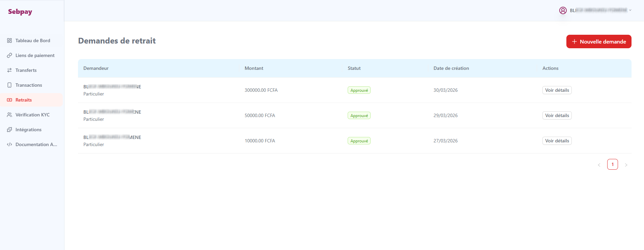The width and height of the screenshot is (644, 250).
Task: Open the Vérification KYC menu item
Action: pyautogui.click(x=32, y=115)
